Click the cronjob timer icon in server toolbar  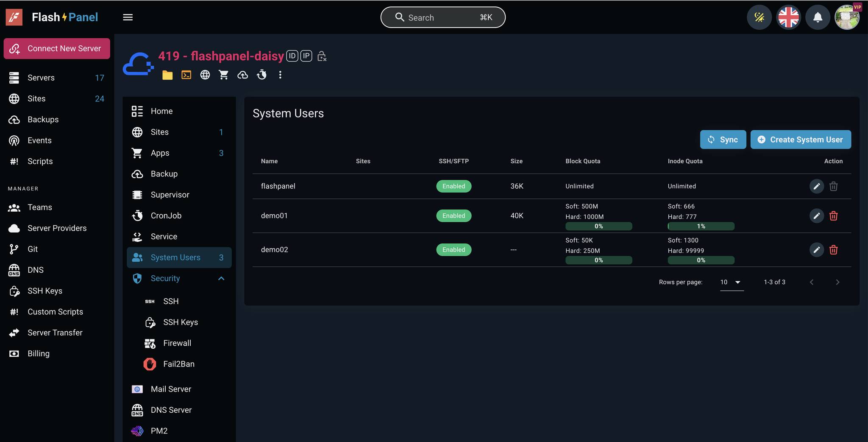click(262, 75)
